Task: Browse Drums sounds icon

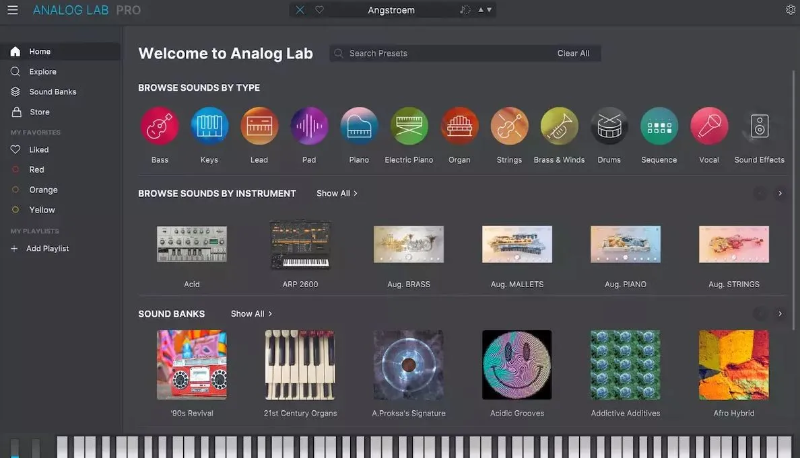Action: click(609, 126)
